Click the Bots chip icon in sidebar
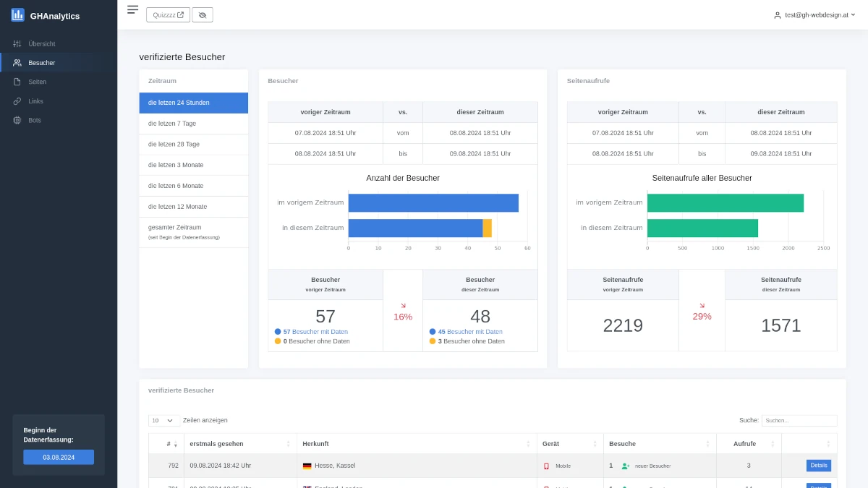Image resolution: width=868 pixels, height=488 pixels. point(17,120)
